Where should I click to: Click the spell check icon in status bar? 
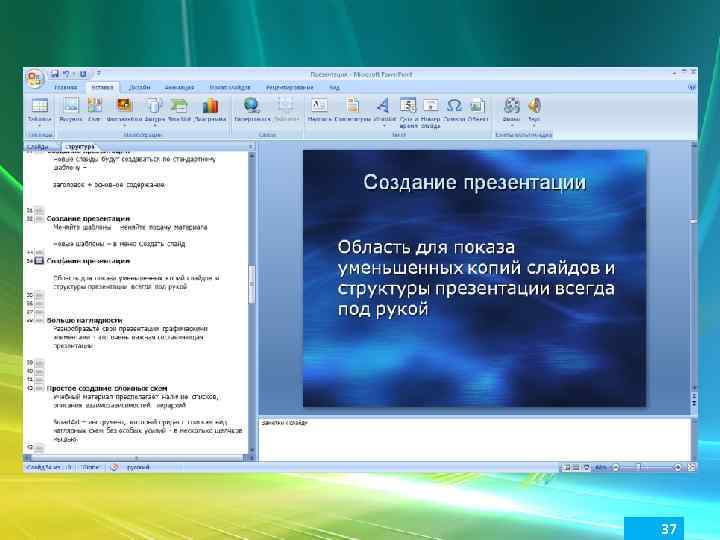click(114, 467)
